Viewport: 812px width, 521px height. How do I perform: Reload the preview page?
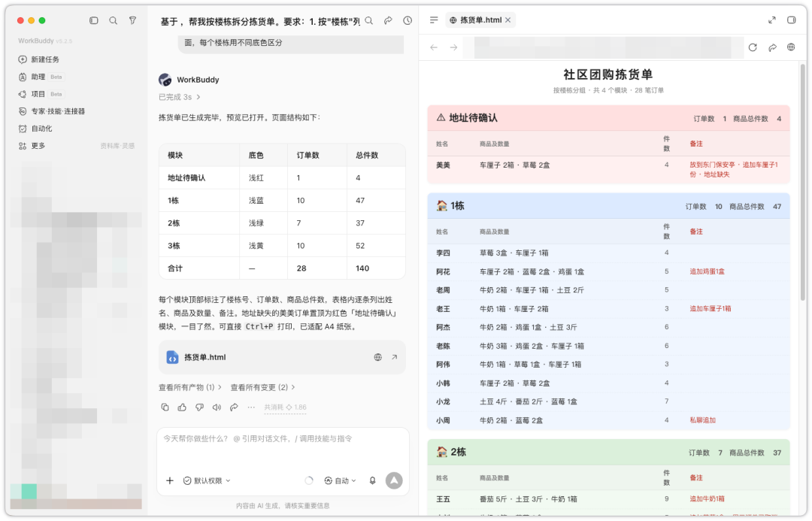point(753,47)
